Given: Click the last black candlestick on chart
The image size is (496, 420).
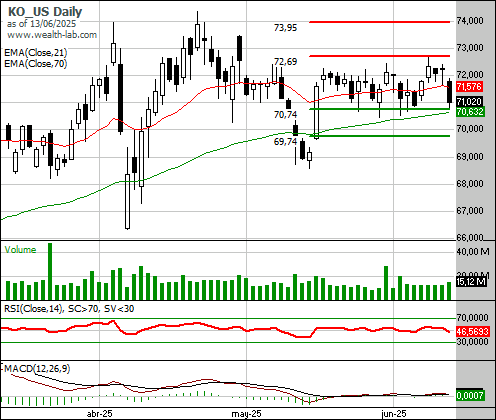Looking at the screenshot, I should pos(449,92).
